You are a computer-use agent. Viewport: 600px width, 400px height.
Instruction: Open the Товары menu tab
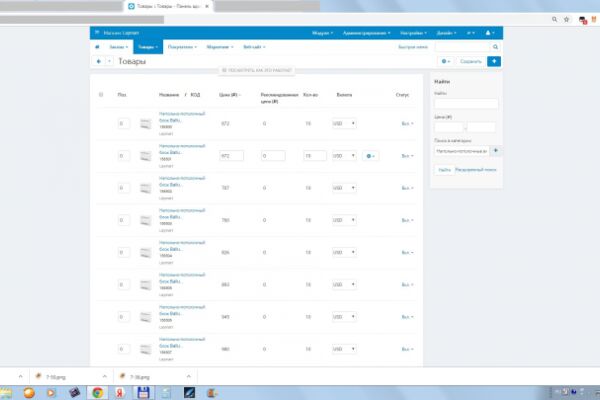point(148,47)
